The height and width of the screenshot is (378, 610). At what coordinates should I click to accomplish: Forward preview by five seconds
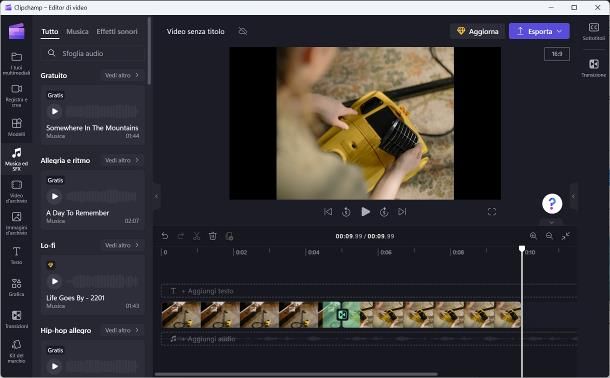(384, 212)
